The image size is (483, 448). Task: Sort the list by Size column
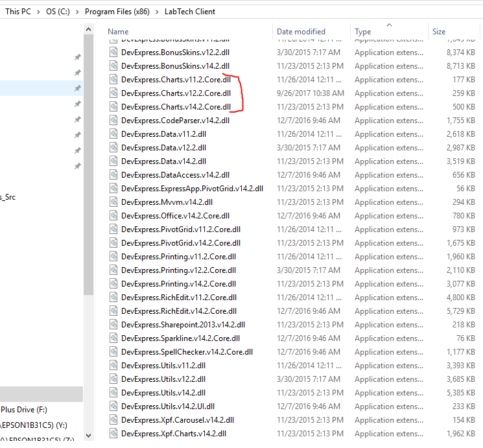(439, 32)
